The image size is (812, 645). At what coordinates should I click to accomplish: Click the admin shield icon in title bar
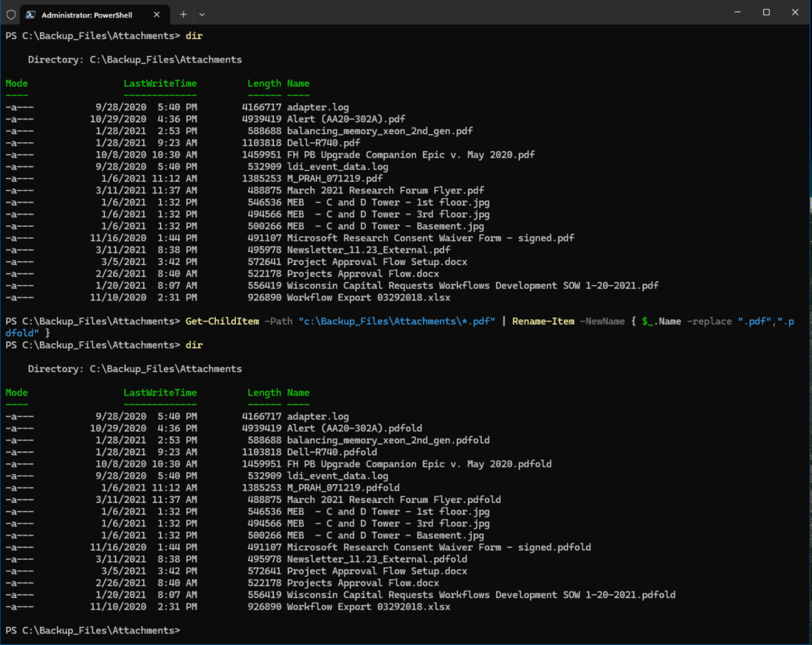tap(11, 14)
